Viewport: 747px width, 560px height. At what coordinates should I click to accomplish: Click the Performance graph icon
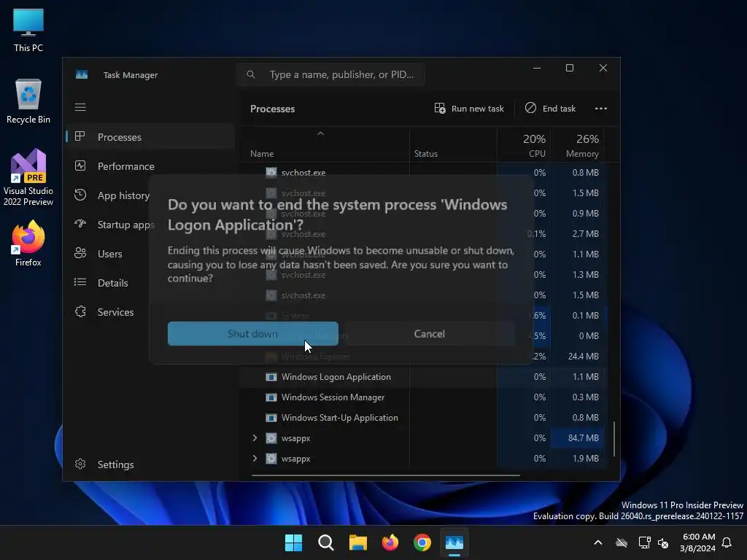tap(80, 166)
